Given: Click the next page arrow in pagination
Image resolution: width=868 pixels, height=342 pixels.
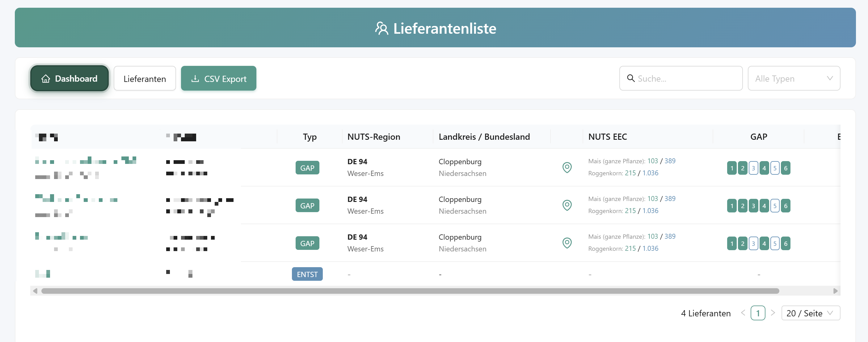Looking at the screenshot, I should (x=773, y=313).
